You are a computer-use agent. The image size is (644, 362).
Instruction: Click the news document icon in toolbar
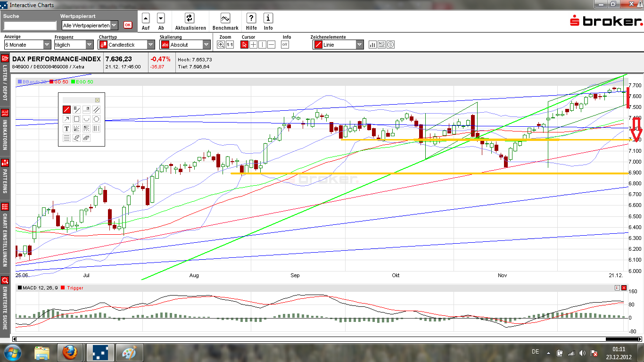pyautogui.click(x=381, y=45)
